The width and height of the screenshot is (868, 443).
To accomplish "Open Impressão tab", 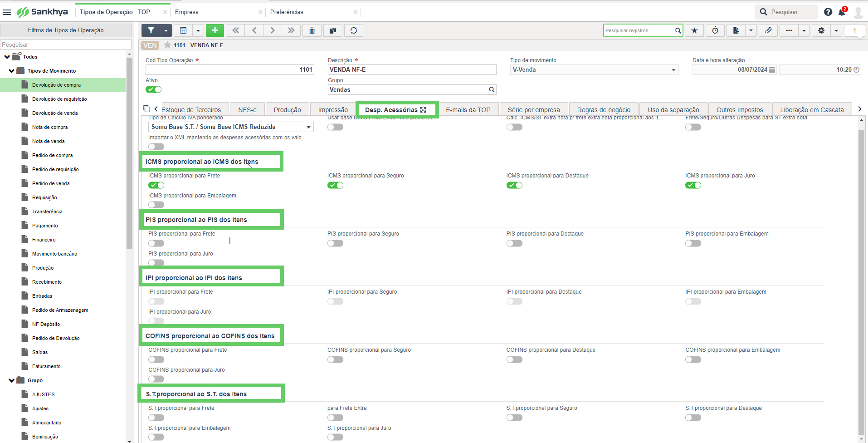I will (x=333, y=110).
